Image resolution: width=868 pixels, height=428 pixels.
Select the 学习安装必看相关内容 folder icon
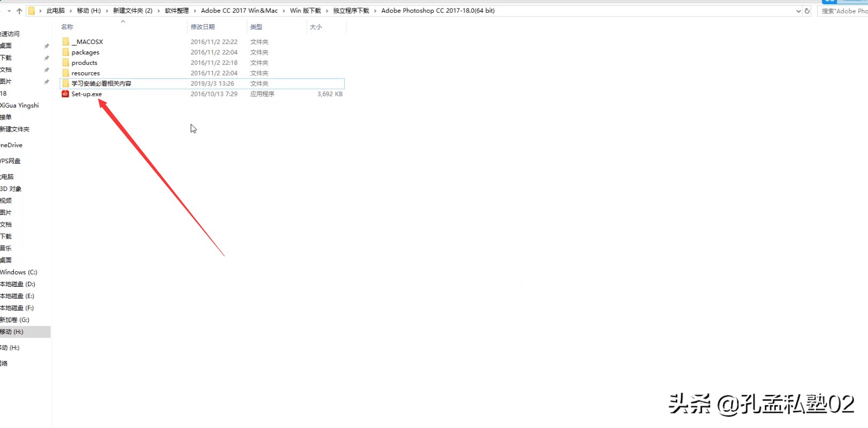coord(66,83)
